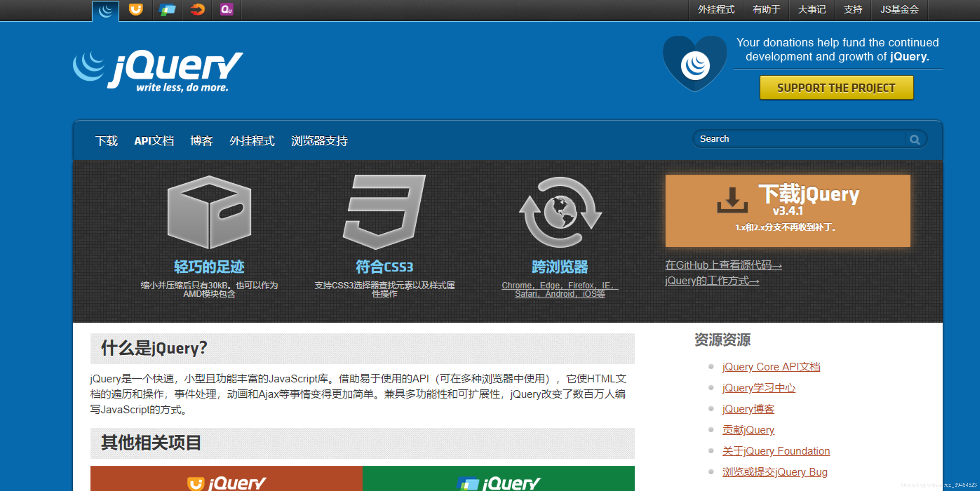980x491 pixels.
Task: Select 浏览器支持 in navigation bar
Action: tap(319, 141)
